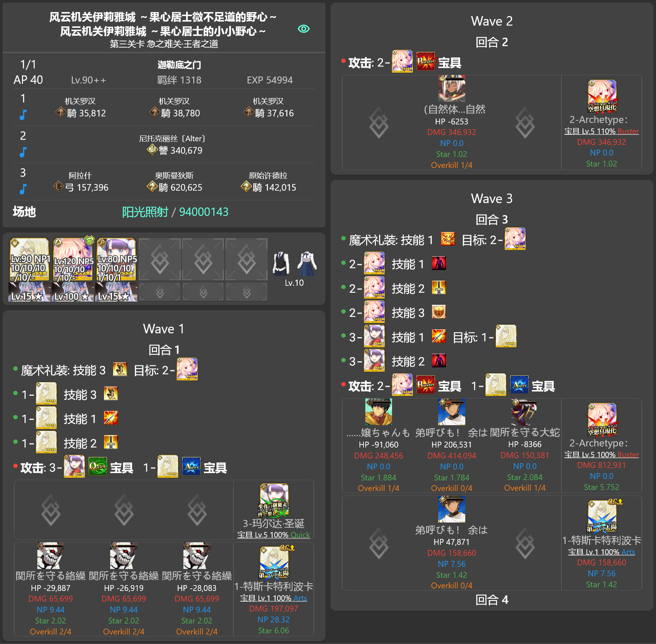
Task: Play the Wave 1 enemy BGM note icon
Action: coord(23,114)
